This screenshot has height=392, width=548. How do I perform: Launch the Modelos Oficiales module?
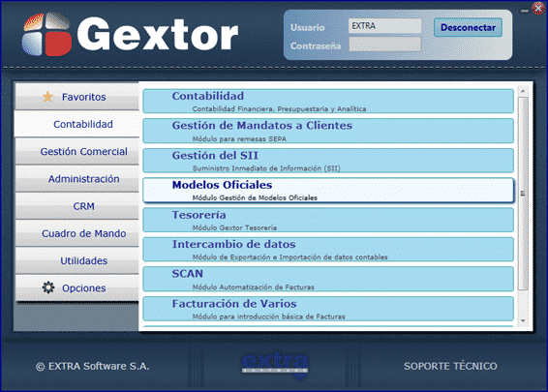(x=328, y=190)
